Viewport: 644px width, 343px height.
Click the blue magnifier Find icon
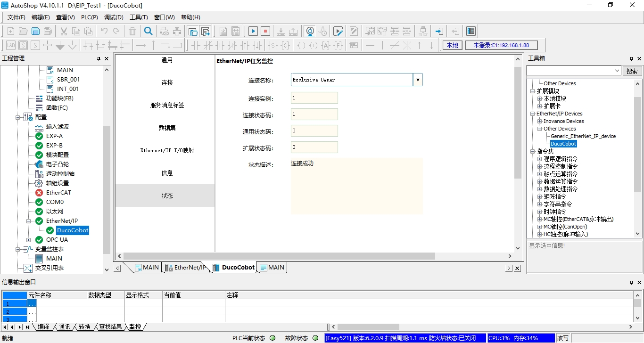click(x=149, y=31)
